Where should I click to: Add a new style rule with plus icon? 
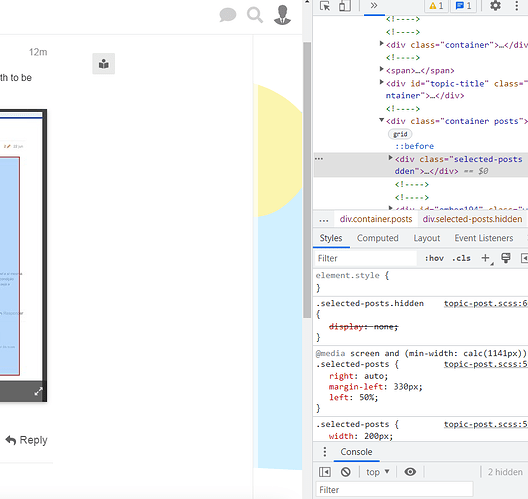click(486, 258)
